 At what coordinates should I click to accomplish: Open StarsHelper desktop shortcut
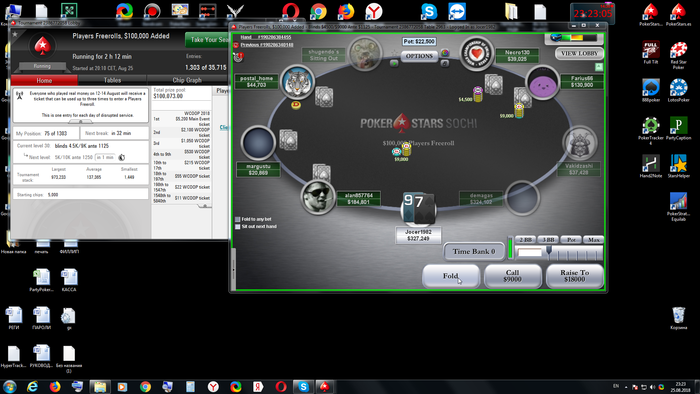678,166
